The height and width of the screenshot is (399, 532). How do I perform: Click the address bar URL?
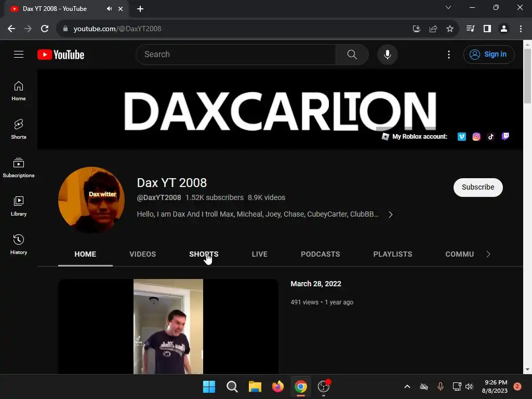pos(117,29)
